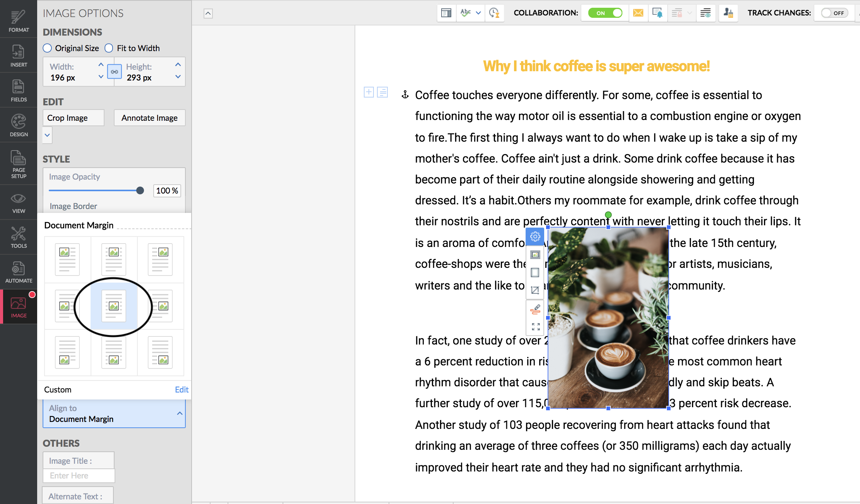This screenshot has width=860, height=504.
Task: Click the aspect ratio lock link icon
Action: [114, 72]
